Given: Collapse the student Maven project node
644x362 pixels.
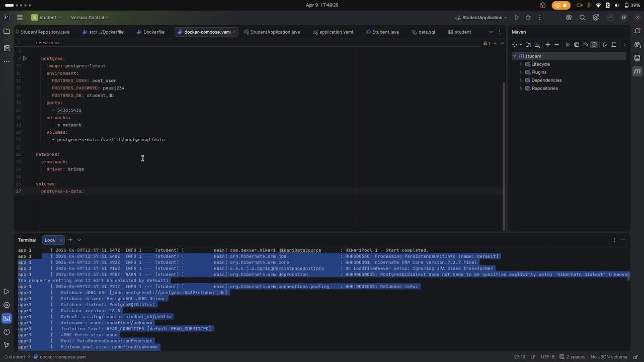Looking at the screenshot, I should coord(515,56).
